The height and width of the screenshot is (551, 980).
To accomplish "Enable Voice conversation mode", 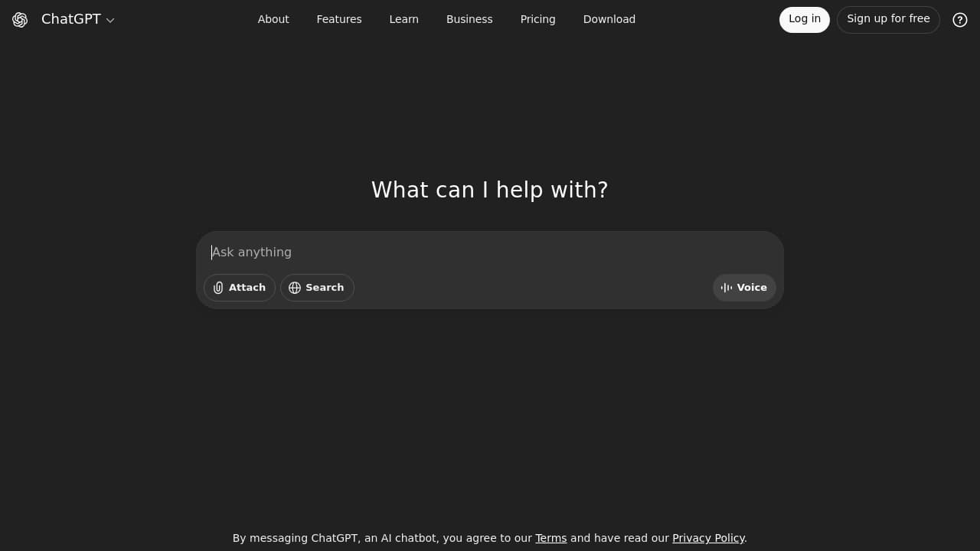I will 743,287.
